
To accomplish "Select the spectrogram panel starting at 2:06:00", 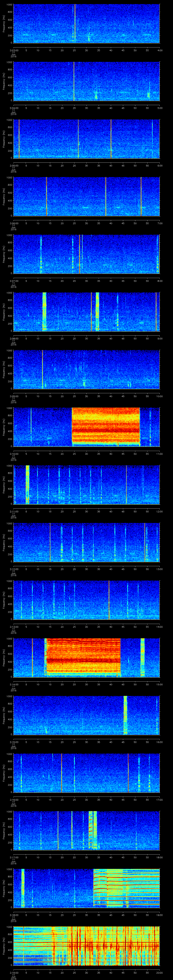I will point(87,196).
